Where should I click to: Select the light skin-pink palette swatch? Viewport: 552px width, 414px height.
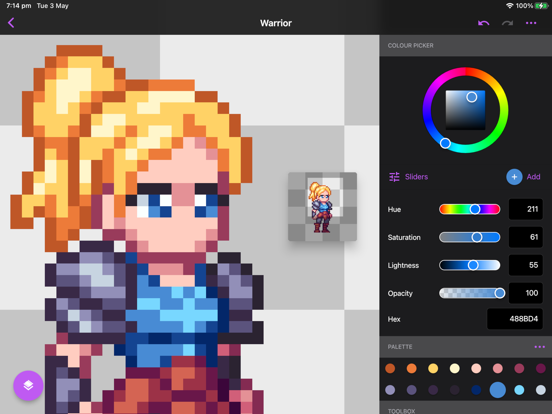[476, 368]
